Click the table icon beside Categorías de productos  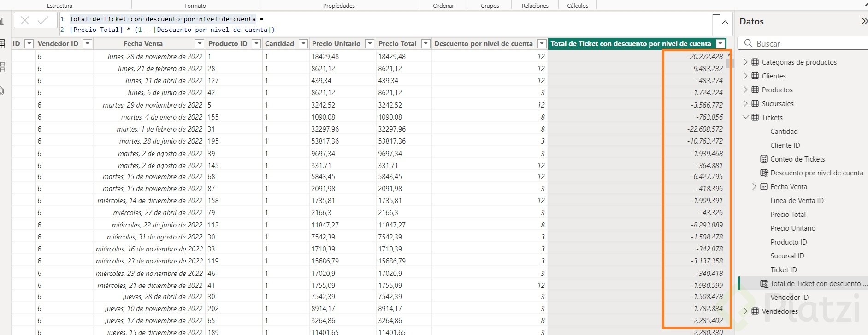[x=755, y=62]
